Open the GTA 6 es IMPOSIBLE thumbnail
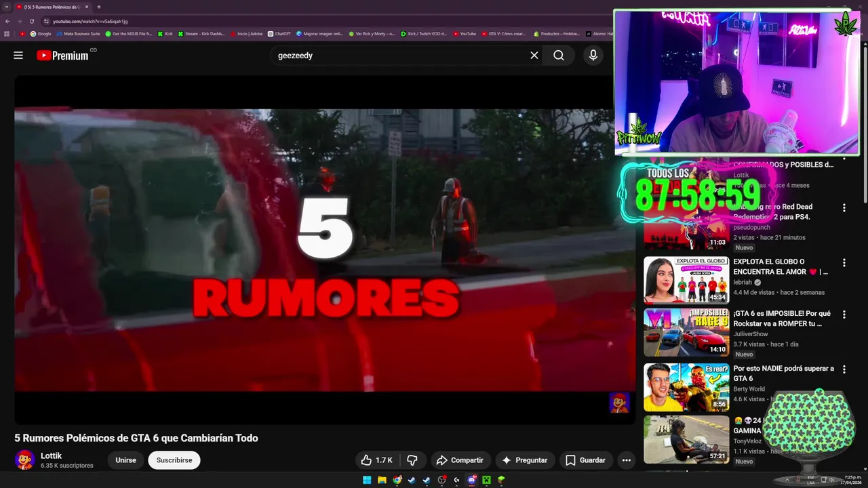The width and height of the screenshot is (868, 488). point(686,332)
